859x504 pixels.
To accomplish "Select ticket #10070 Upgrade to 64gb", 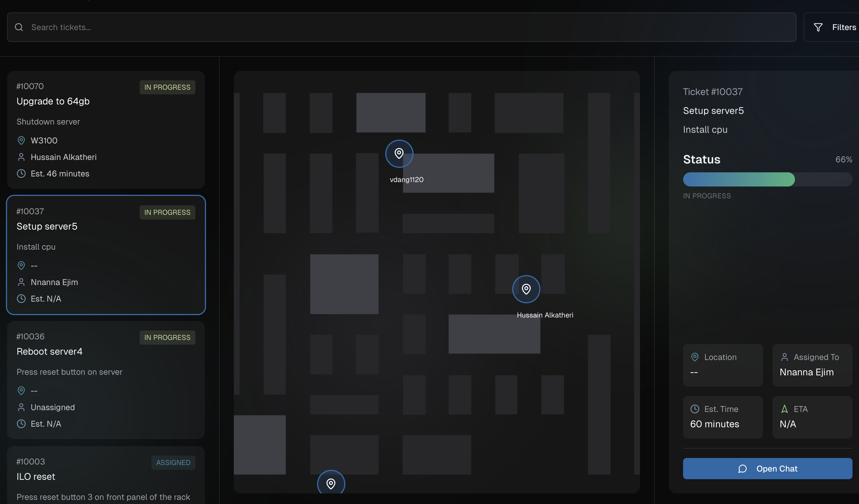I will click(106, 130).
